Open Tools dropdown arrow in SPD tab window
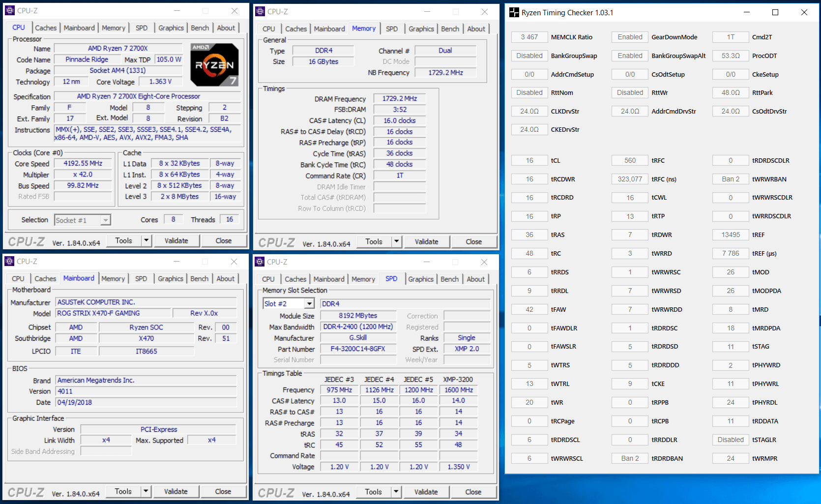This screenshot has height=504, width=821. [x=396, y=492]
